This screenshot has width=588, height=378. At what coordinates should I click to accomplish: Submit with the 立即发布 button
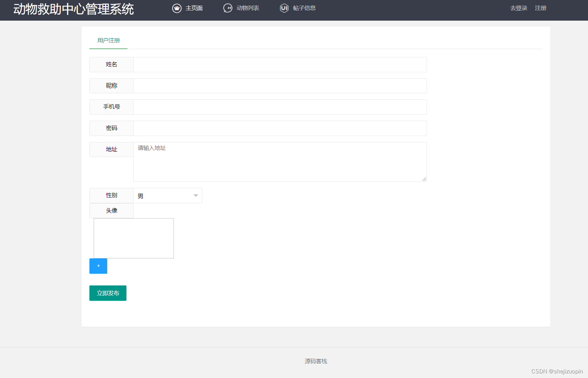108,293
